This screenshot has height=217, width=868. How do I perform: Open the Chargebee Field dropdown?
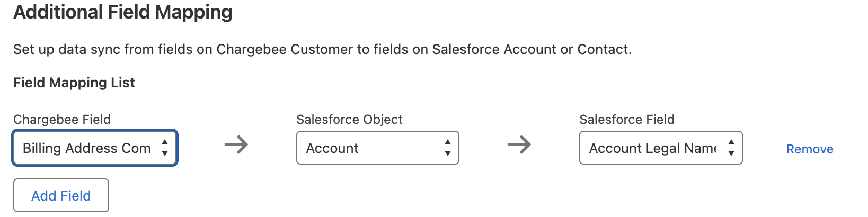coord(94,148)
